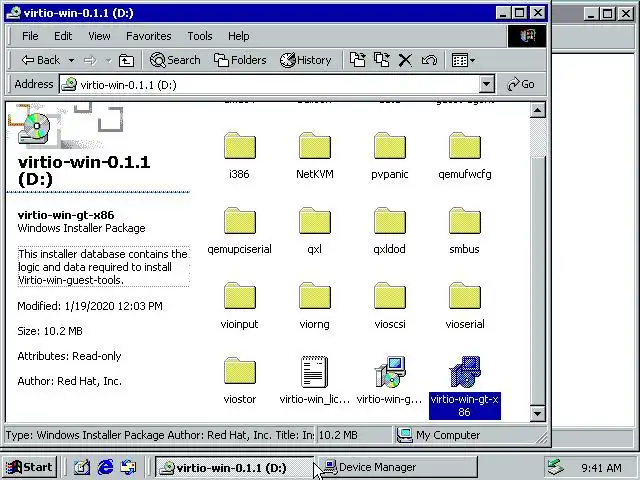Click the Up one level toolbar icon
The height and width of the screenshot is (480, 640).
126,60
